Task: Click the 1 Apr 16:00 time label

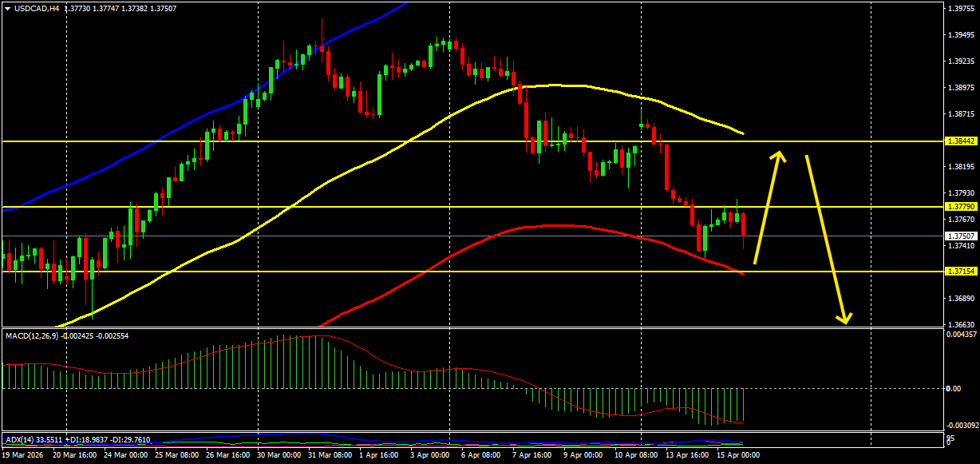Action: (379, 455)
